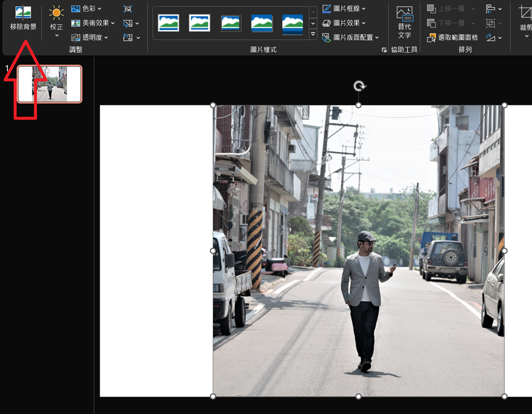Open the Picture Effects (圖片效果) menu
The image size is (532, 414).
click(344, 23)
